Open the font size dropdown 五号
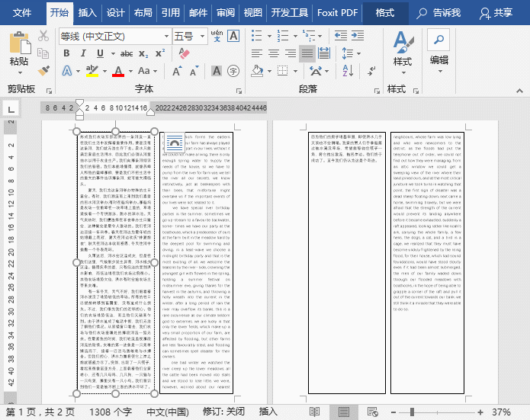Viewport: 530px width, 420px height. click(201, 36)
